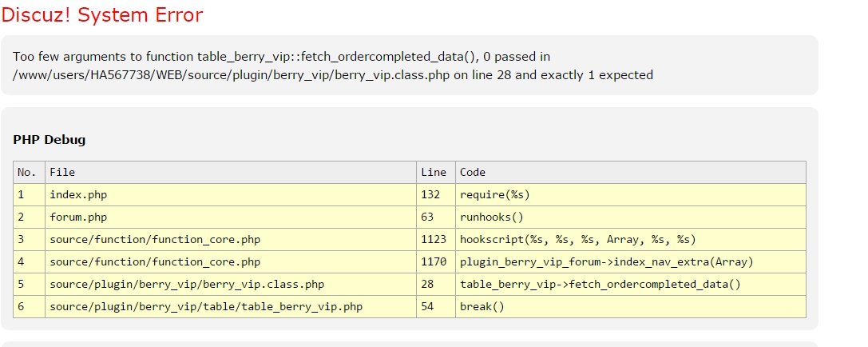Select the 'index.php' file cell
868x347 pixels.
pos(231,195)
